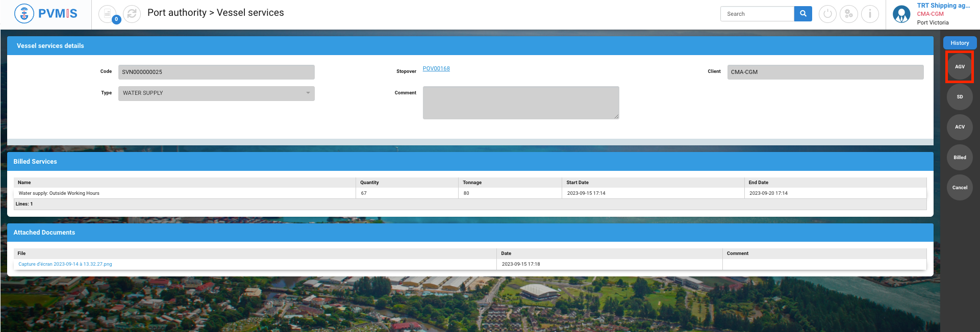Click the info icon in header
The height and width of the screenshot is (332, 980).
pyautogui.click(x=870, y=14)
